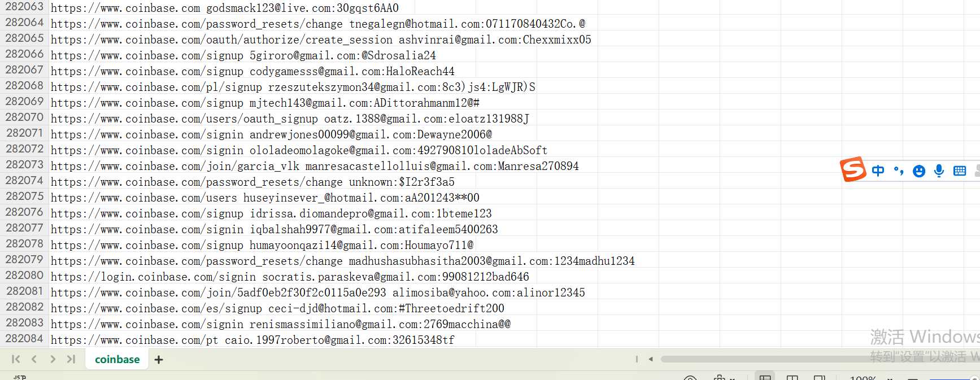Open the coinbase sheet tab
The image size is (980, 380).
(x=117, y=359)
